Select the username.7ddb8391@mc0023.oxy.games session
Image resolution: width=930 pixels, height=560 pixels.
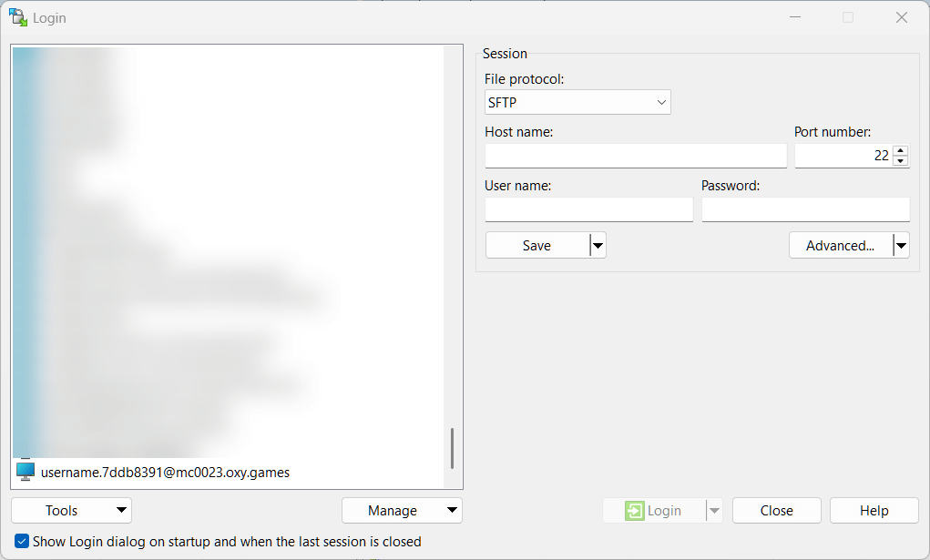click(165, 472)
